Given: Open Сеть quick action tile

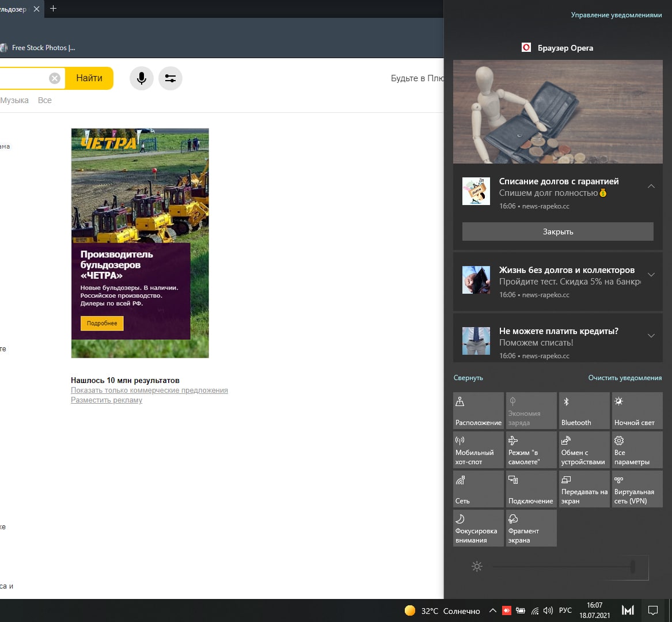Looking at the screenshot, I should pos(479,489).
